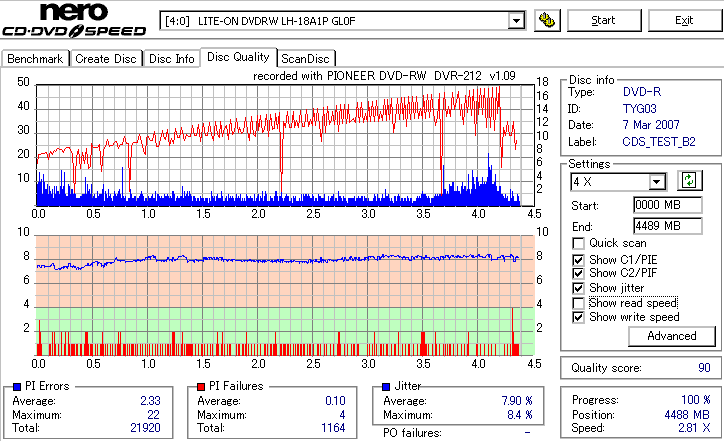
Task: Click Position value 4488 MB
Action: 688,415
